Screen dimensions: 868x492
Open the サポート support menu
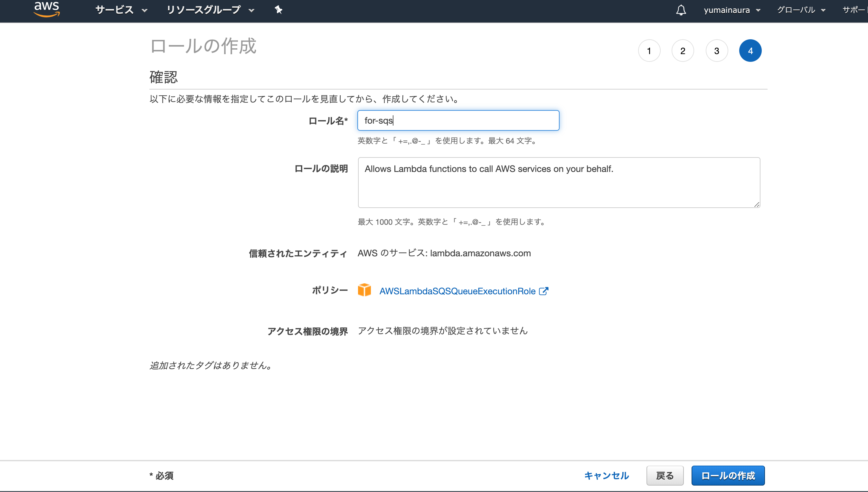[x=855, y=10]
